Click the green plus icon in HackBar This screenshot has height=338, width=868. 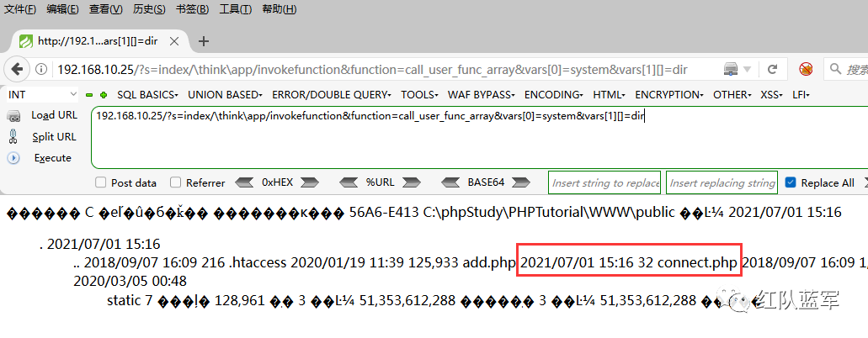pos(104,95)
